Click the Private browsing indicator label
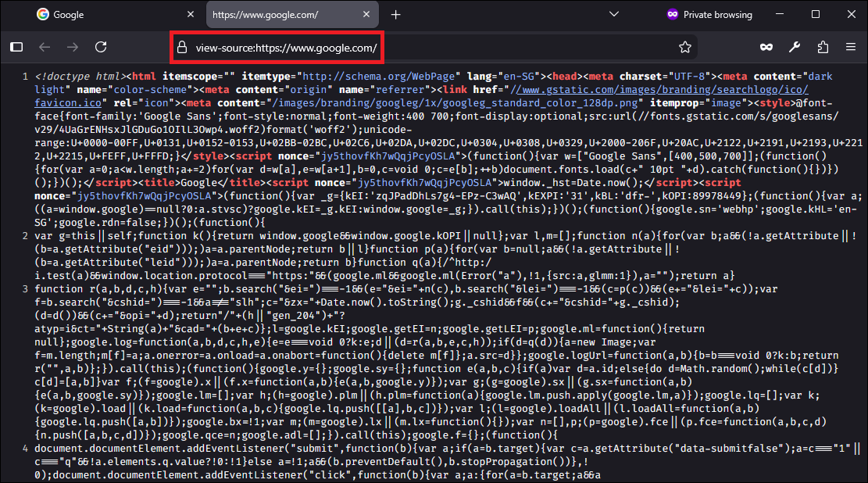The image size is (868, 483). 717,15
